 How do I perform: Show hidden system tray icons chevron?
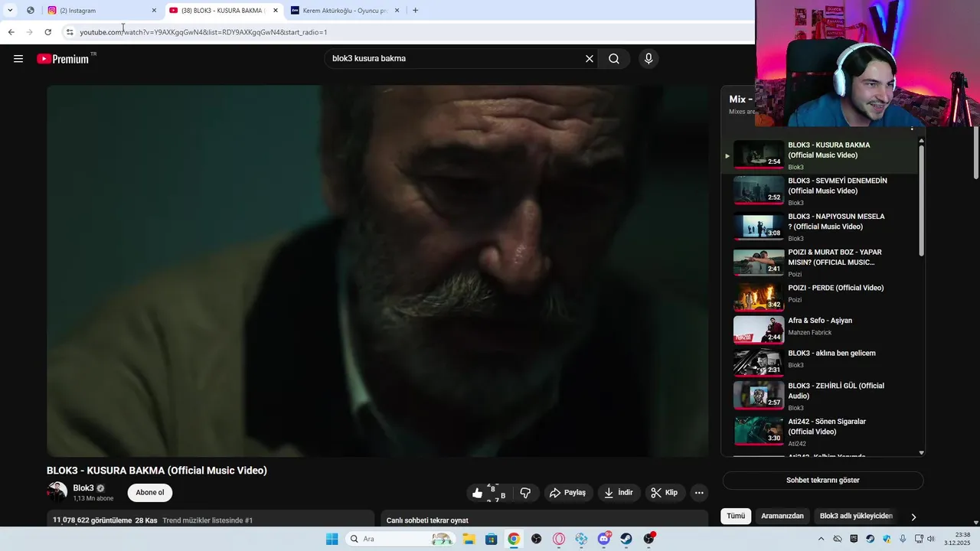(822, 539)
